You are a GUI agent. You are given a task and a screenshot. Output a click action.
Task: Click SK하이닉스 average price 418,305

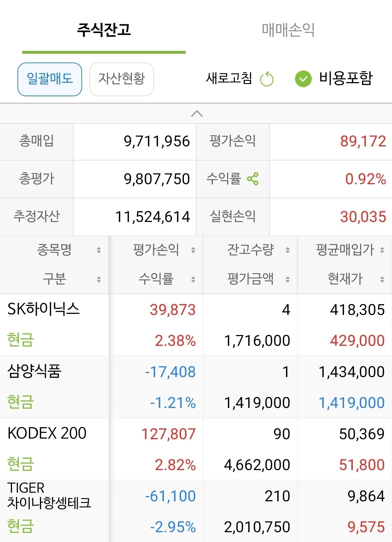(357, 310)
